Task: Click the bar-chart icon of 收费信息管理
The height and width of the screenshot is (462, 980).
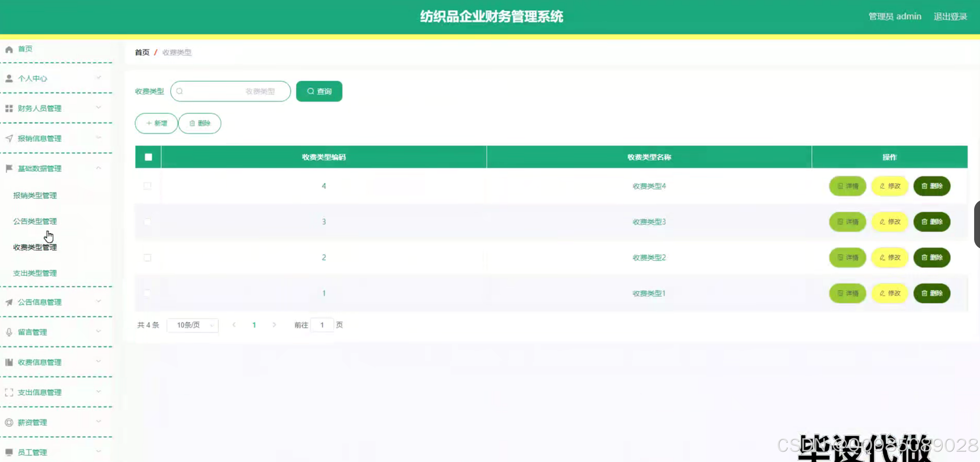Action: [8, 362]
